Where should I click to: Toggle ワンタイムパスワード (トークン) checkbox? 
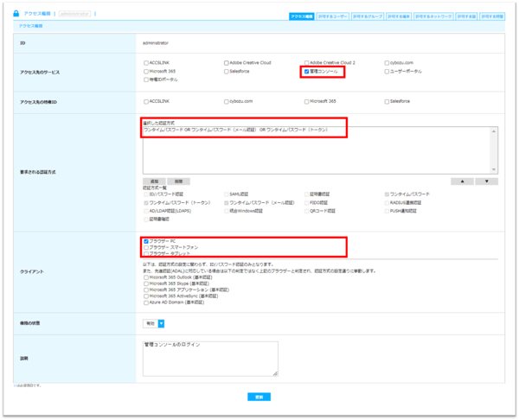click(146, 203)
